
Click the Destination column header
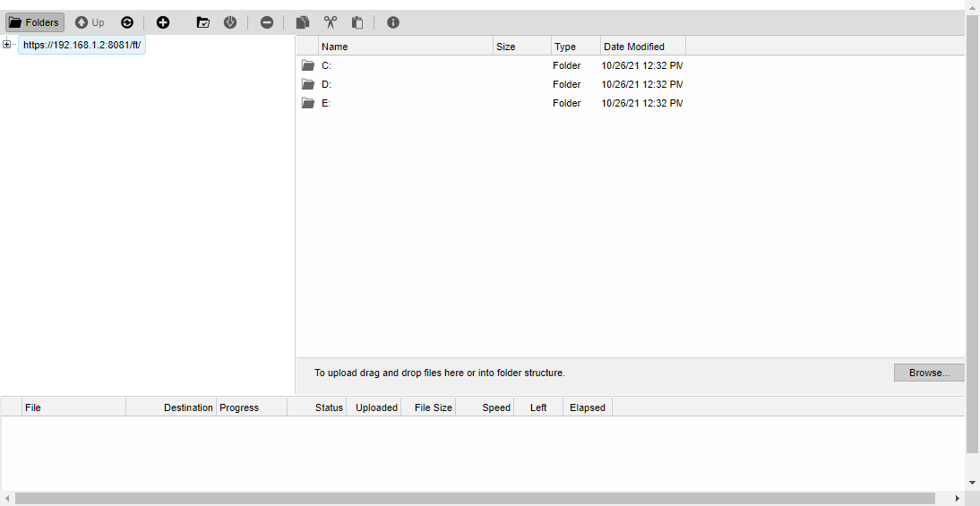point(171,407)
